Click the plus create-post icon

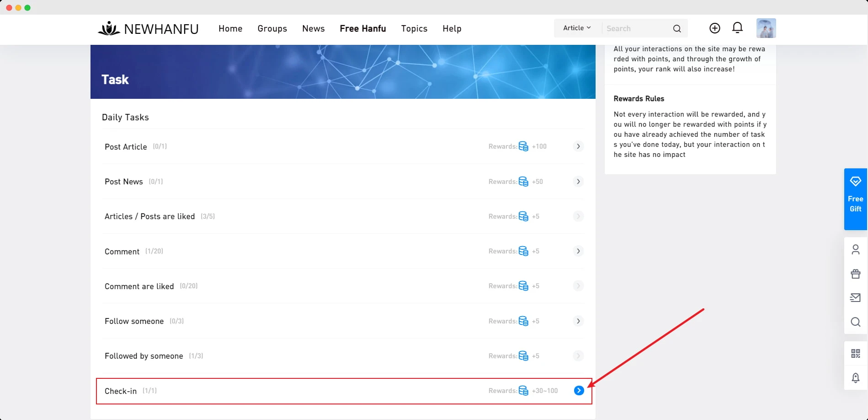(x=714, y=28)
